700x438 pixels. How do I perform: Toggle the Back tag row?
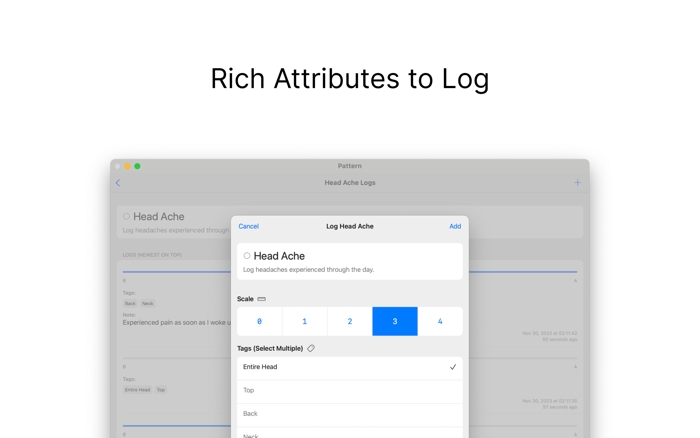tap(350, 414)
